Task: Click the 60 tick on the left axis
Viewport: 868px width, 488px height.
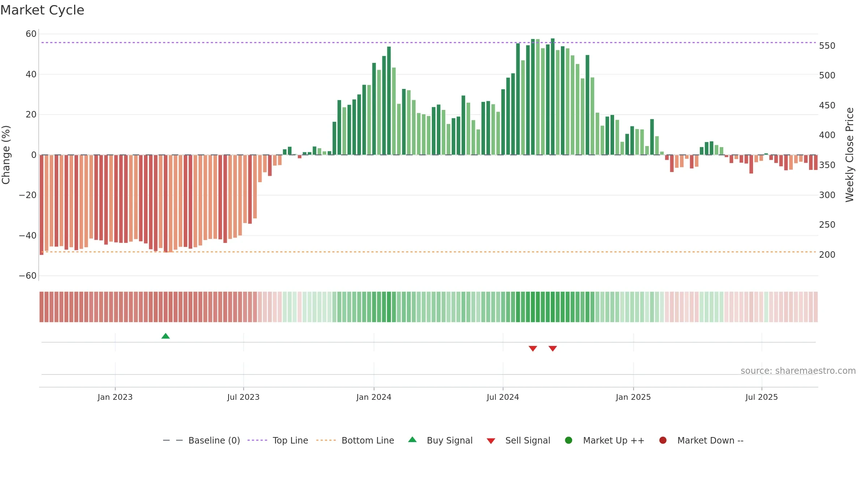Action: [x=31, y=34]
